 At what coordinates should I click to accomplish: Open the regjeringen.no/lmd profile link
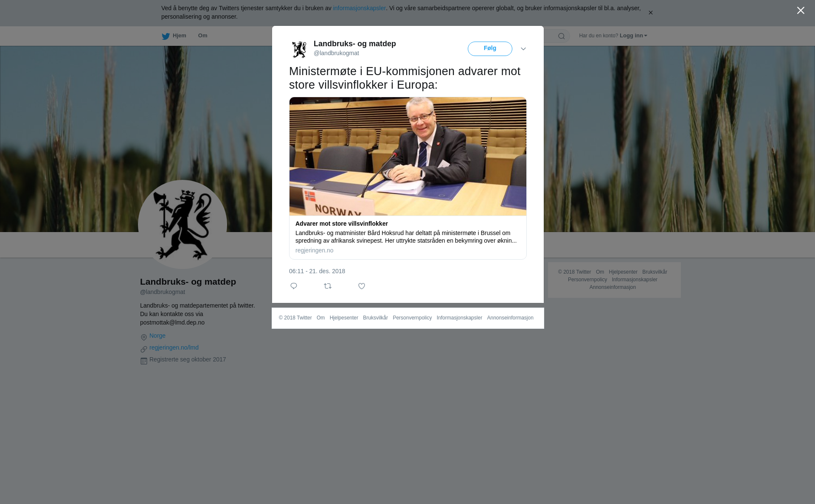pos(174,347)
